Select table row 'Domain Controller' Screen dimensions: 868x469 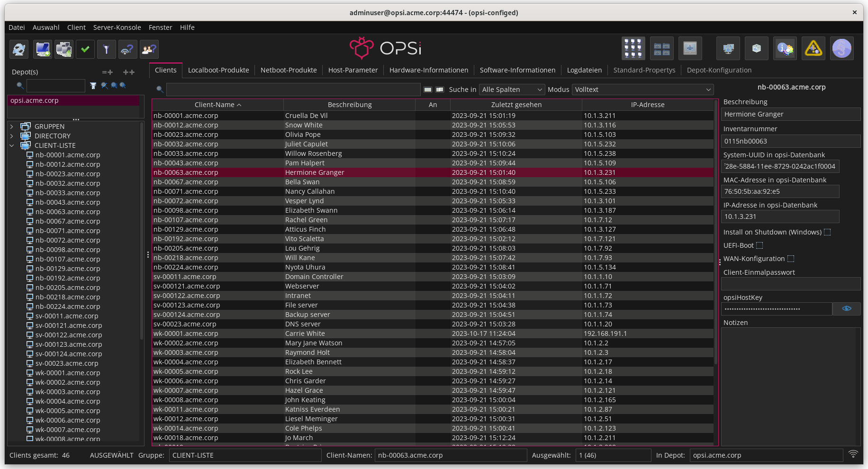[433, 277]
